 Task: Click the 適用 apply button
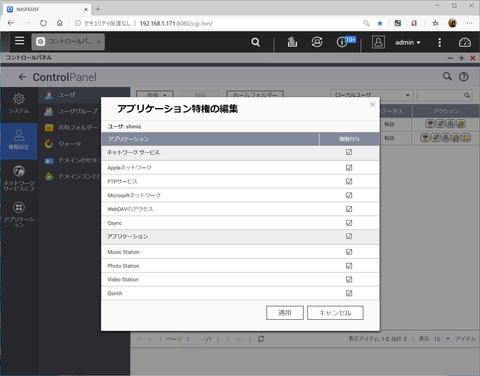click(285, 313)
